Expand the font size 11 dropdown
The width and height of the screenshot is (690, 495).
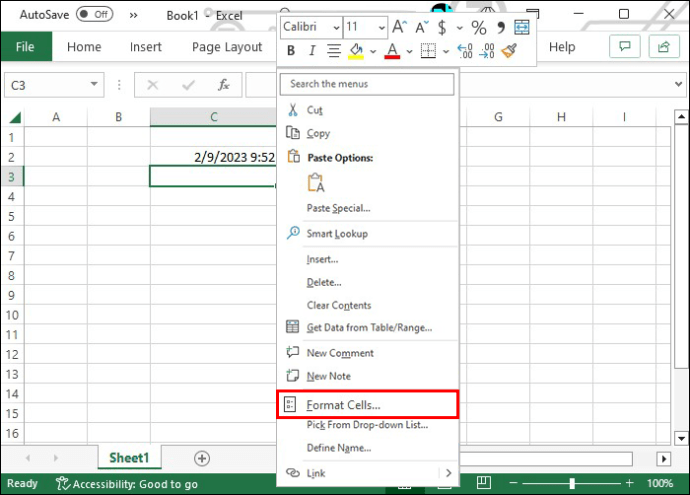[378, 27]
